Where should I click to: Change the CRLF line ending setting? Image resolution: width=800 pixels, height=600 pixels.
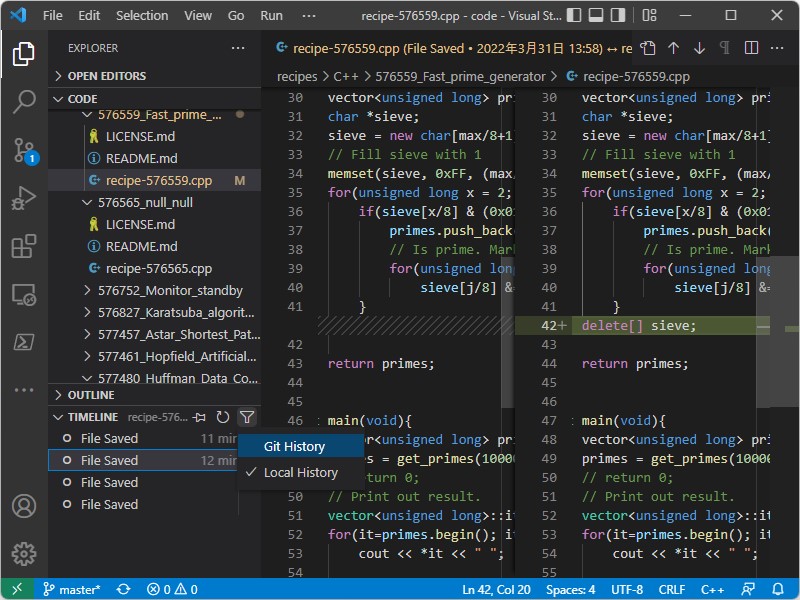[x=673, y=589]
